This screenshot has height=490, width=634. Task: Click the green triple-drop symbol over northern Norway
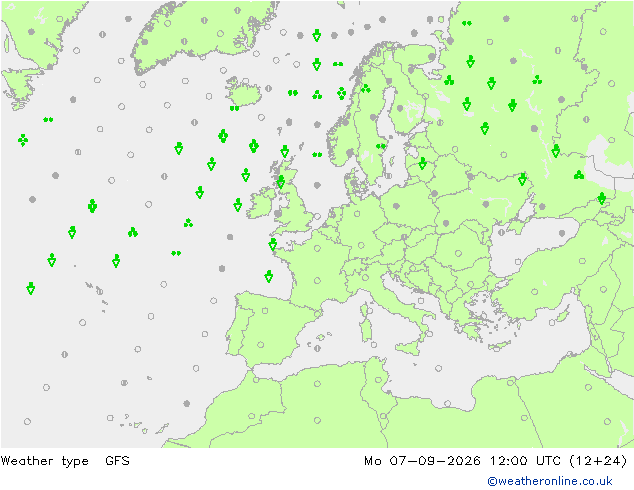coord(366,88)
